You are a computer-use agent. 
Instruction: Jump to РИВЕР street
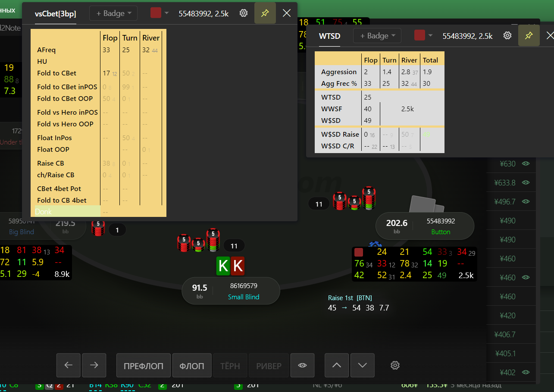pyautogui.click(x=269, y=366)
